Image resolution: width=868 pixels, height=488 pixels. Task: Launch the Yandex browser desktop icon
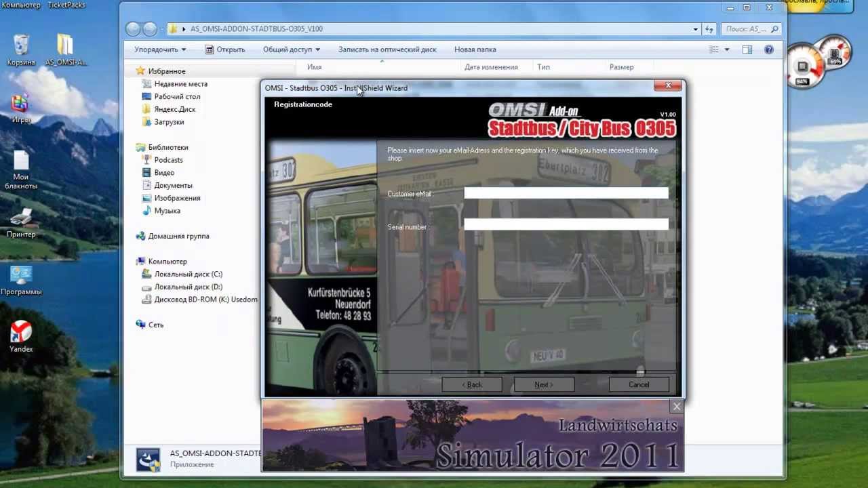21,337
